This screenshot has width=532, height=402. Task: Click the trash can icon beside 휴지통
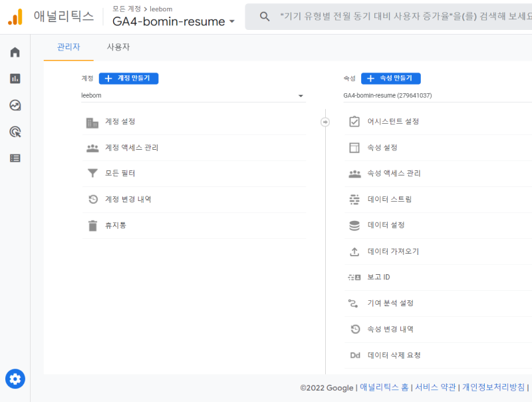tap(92, 226)
